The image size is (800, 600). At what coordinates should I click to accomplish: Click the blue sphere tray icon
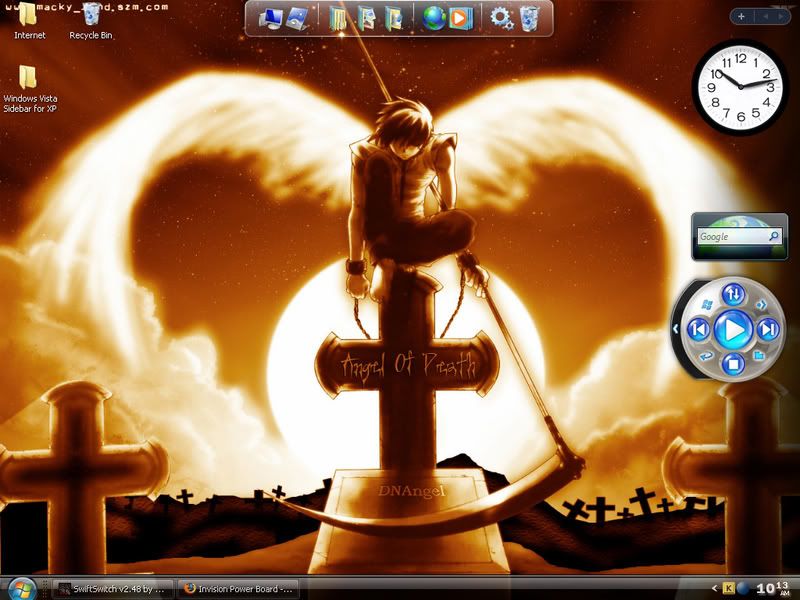coord(743,589)
